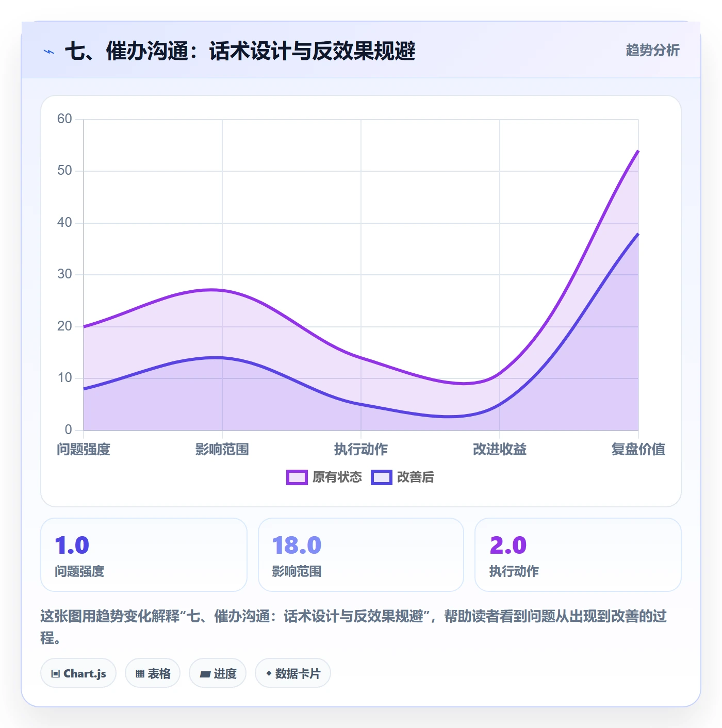Image resolution: width=722 pixels, height=728 pixels.
Task: Click the 复盘价值 x-axis label
Action: click(x=638, y=450)
